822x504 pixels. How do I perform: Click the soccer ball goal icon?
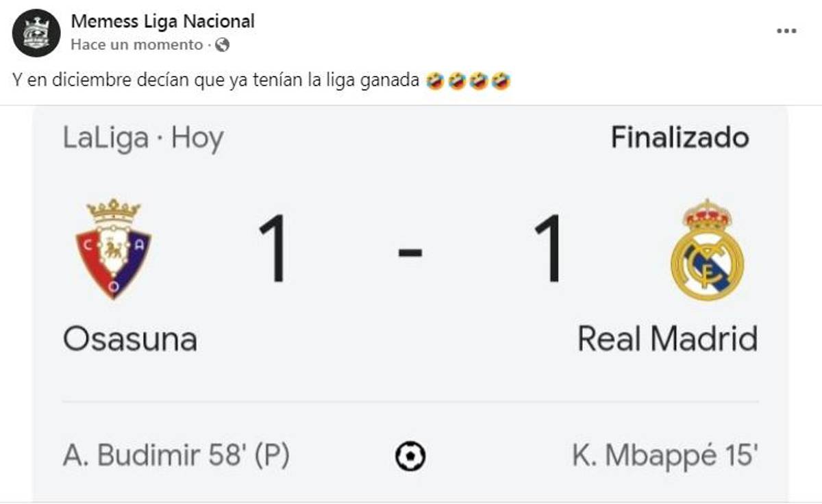410,455
